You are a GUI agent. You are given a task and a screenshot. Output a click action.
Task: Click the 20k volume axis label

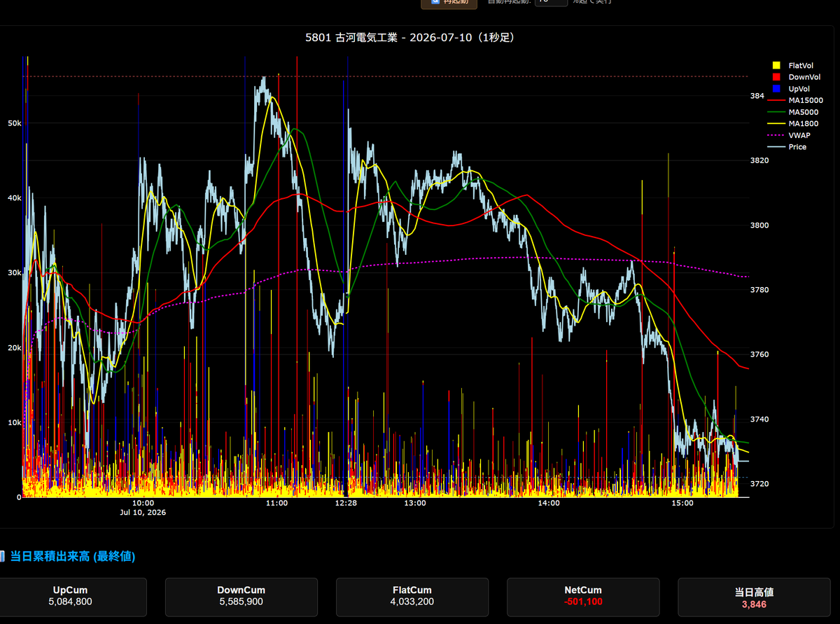tap(14, 348)
